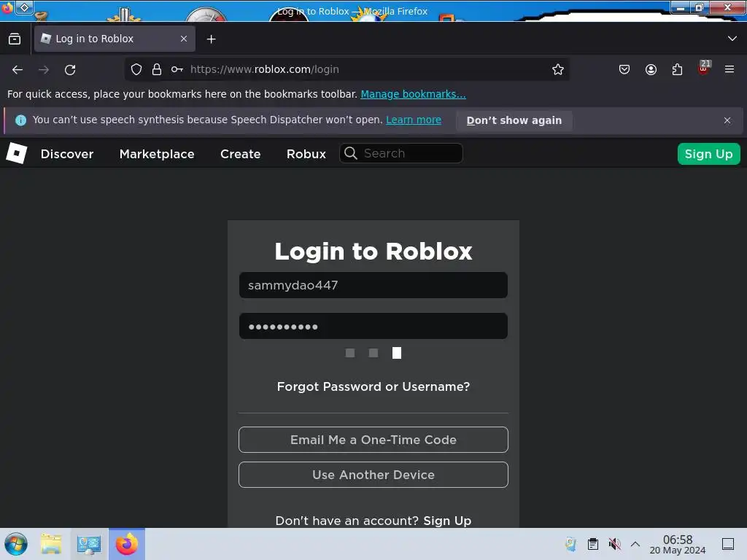Open a new tab with plus
Viewport: 747px width, 560px height.
tap(211, 39)
